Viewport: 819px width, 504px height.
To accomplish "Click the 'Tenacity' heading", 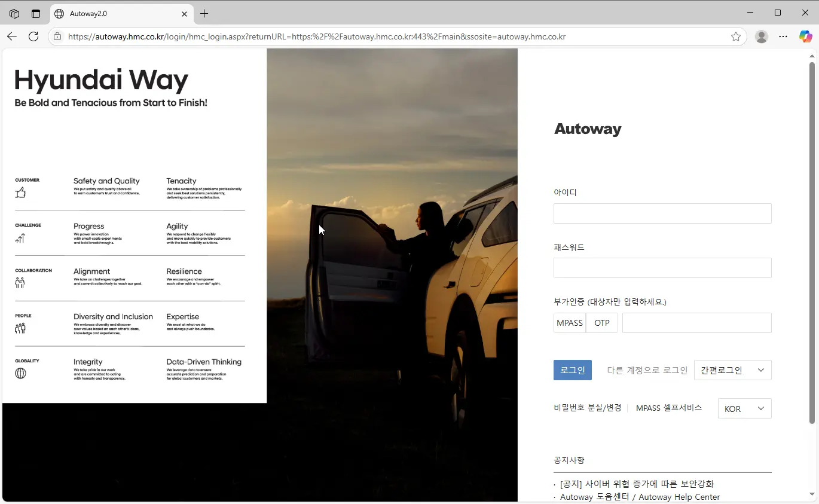I will (181, 181).
